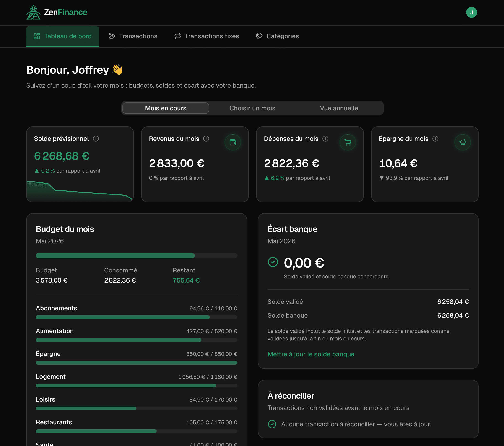This screenshot has width=504, height=446.
Task: Click the Abonnements progress bar
Action: pyautogui.click(x=137, y=317)
